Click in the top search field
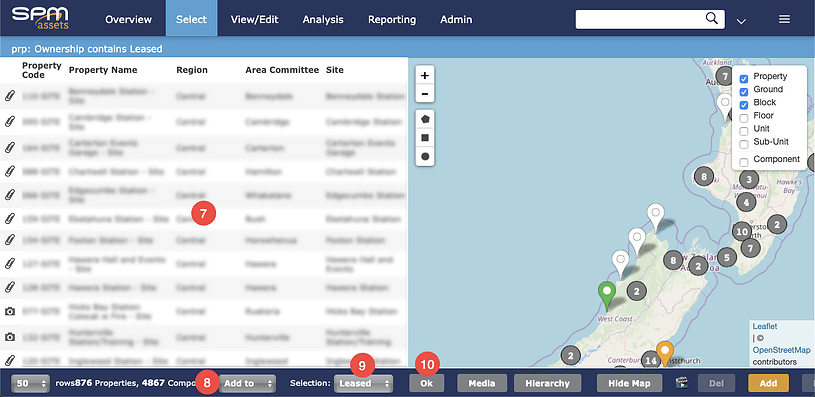This screenshot has width=815, height=397. click(x=639, y=19)
